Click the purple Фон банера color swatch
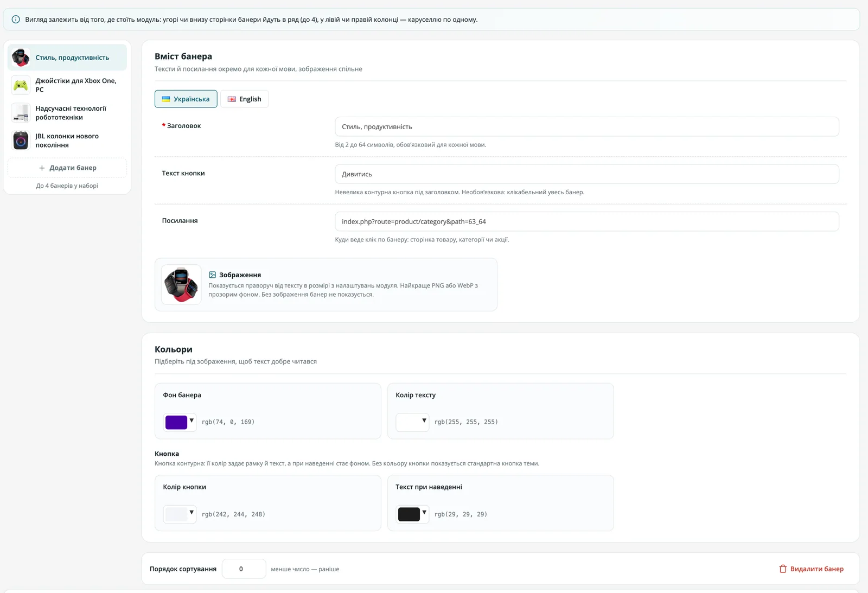 (x=176, y=422)
